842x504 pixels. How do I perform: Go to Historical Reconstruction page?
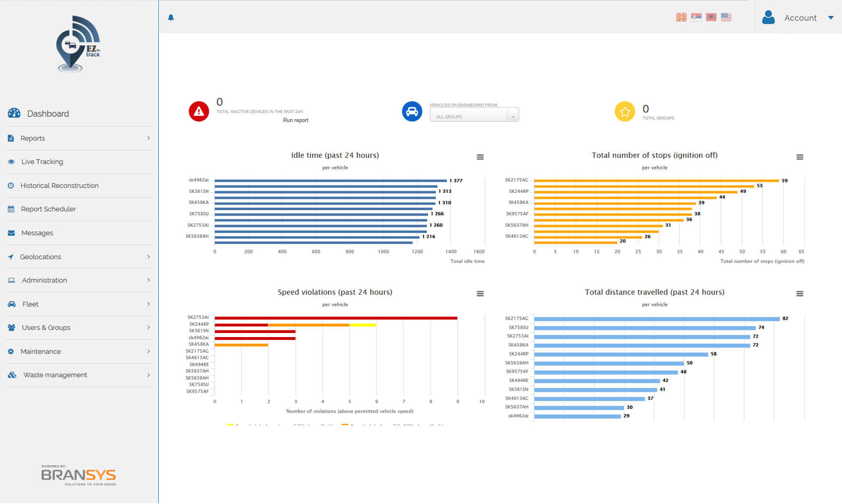click(x=59, y=186)
